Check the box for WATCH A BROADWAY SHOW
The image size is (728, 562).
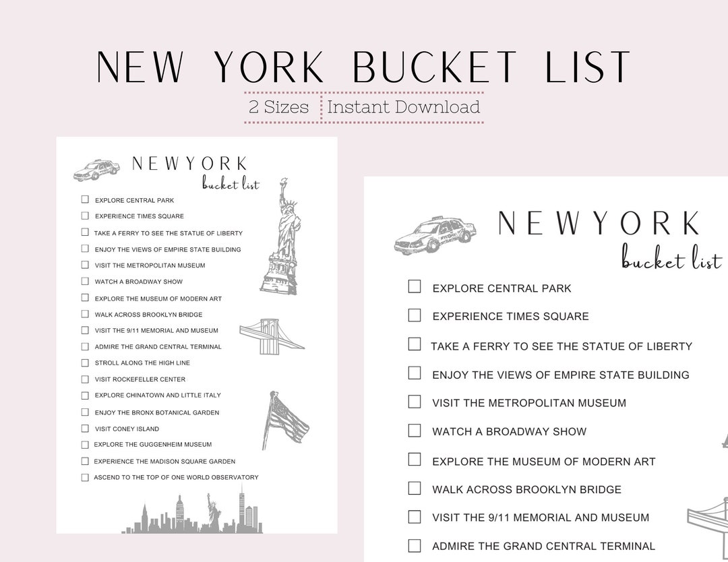[x=415, y=430]
